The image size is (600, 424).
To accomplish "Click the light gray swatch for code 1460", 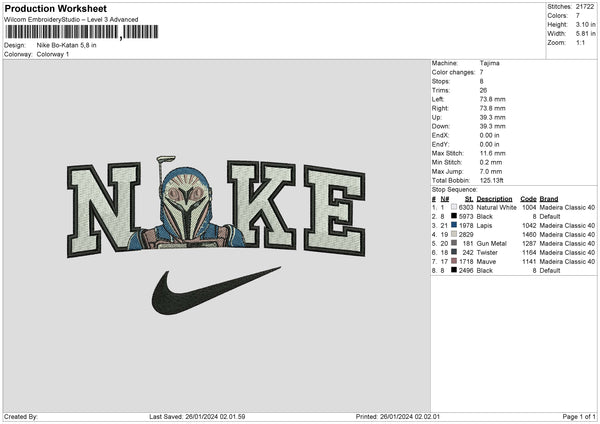I will point(454,234).
